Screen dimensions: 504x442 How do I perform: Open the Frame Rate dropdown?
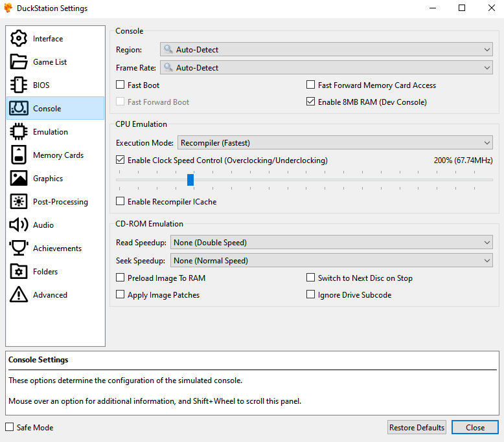click(x=326, y=68)
